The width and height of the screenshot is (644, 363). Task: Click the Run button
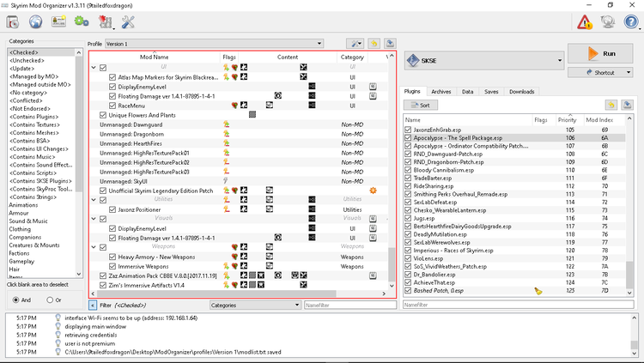tap(600, 54)
